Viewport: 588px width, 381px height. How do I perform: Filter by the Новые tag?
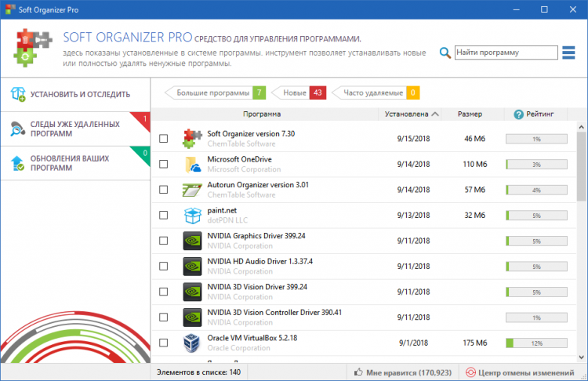tap(299, 93)
